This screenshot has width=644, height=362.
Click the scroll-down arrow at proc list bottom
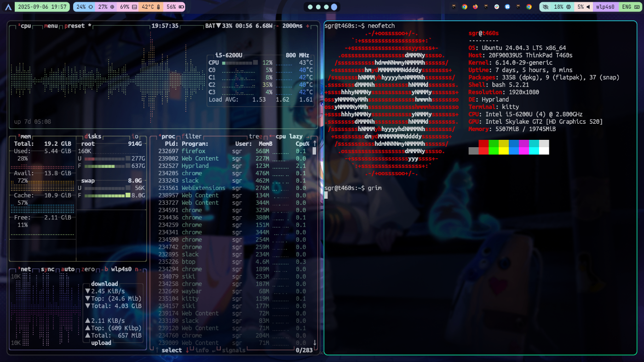(x=315, y=343)
